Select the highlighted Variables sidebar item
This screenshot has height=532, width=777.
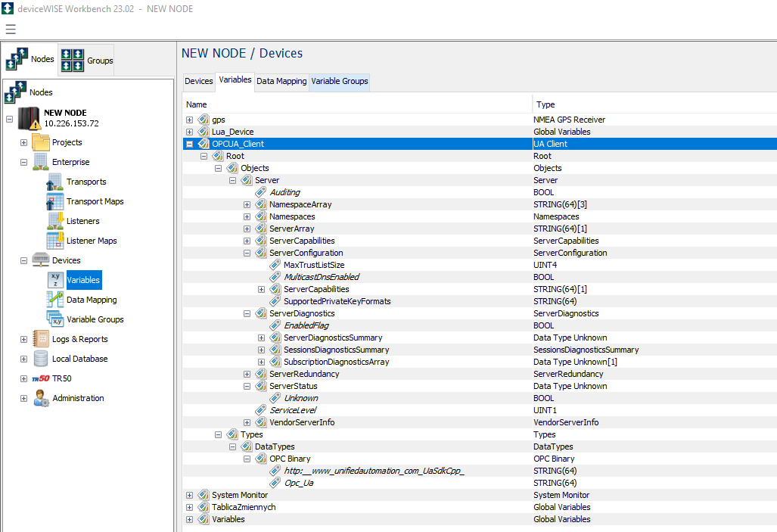click(x=84, y=280)
